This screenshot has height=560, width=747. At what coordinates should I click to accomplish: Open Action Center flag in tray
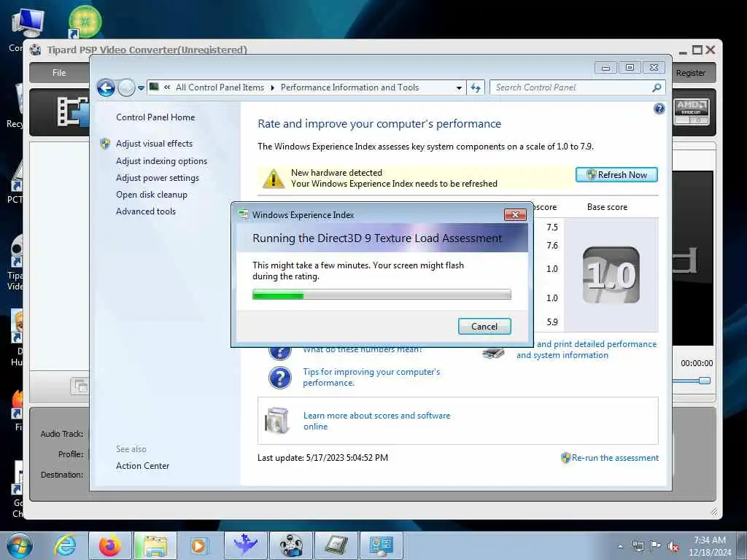[x=656, y=546]
